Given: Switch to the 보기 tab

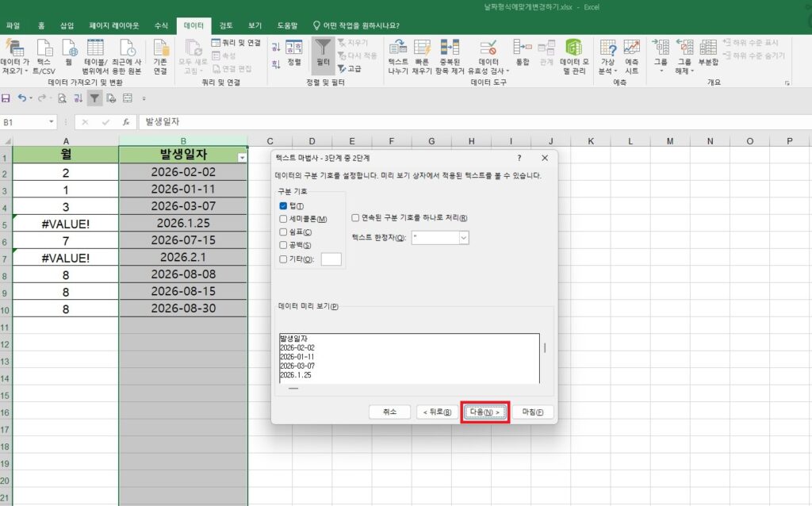Looking at the screenshot, I should (x=255, y=25).
